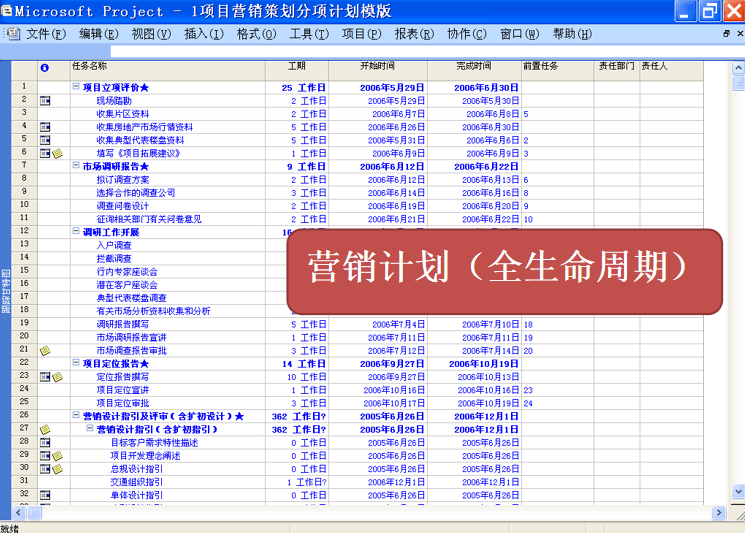Click the 任务名称 column header

tap(168, 70)
